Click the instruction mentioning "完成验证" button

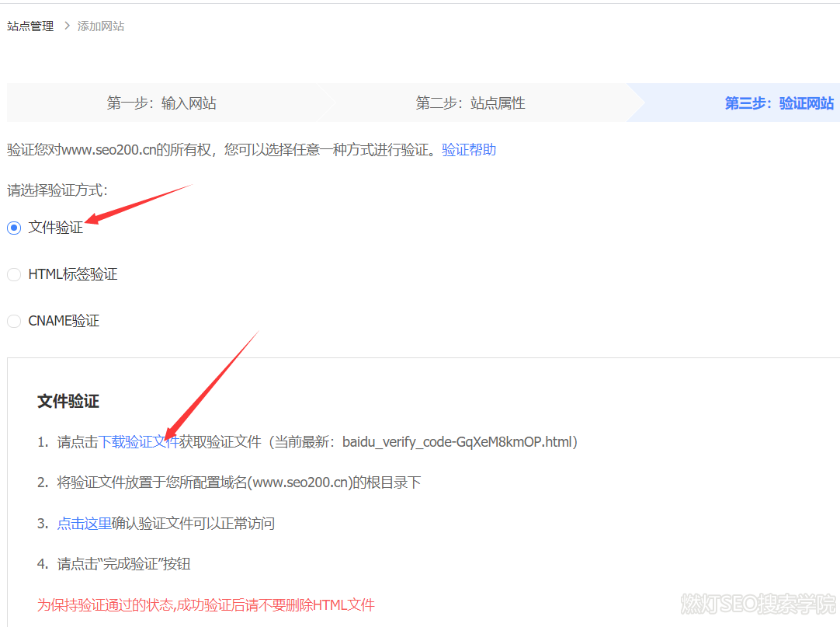pos(123,564)
